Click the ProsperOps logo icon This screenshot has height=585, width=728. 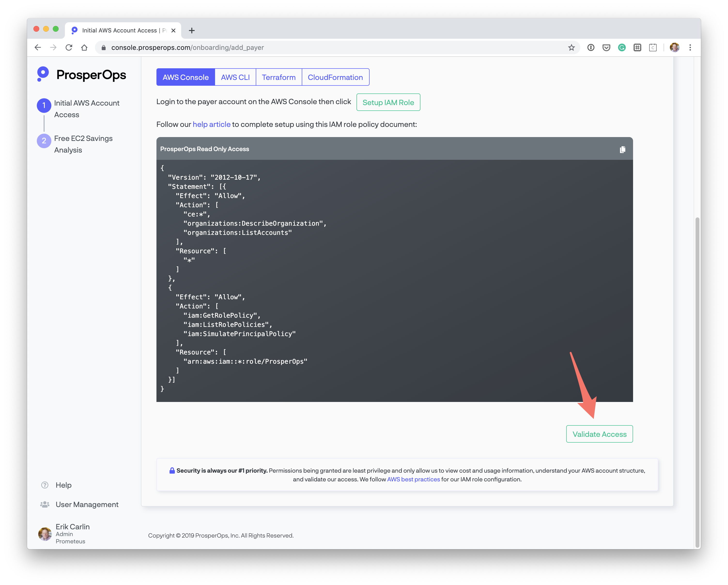(43, 74)
